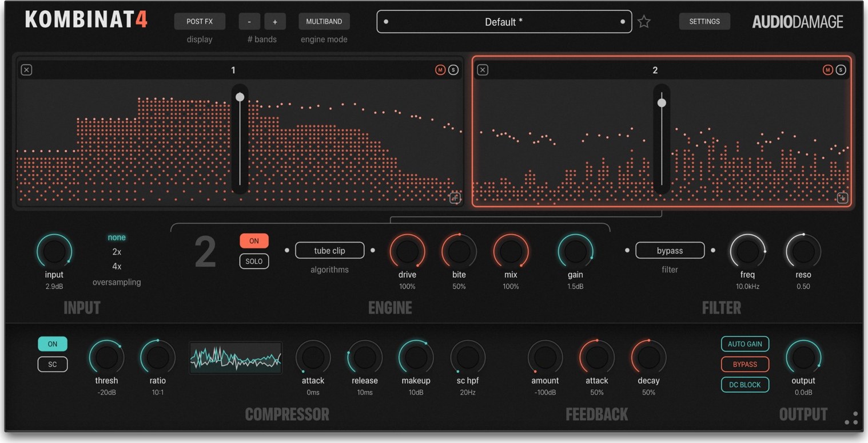Click the compressor attack knob

point(313,357)
